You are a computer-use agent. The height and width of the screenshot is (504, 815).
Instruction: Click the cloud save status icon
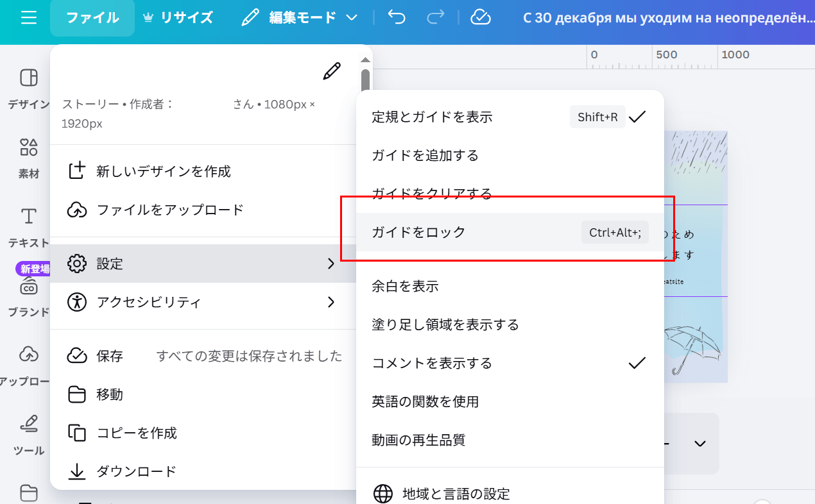click(x=481, y=17)
